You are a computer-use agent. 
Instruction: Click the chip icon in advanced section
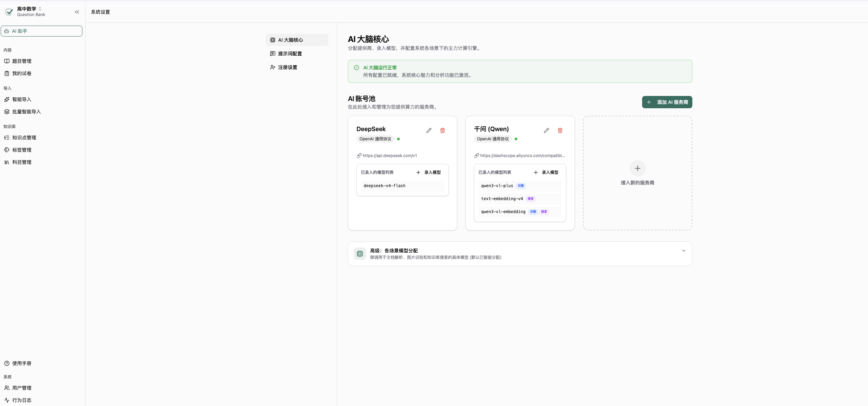(360, 254)
